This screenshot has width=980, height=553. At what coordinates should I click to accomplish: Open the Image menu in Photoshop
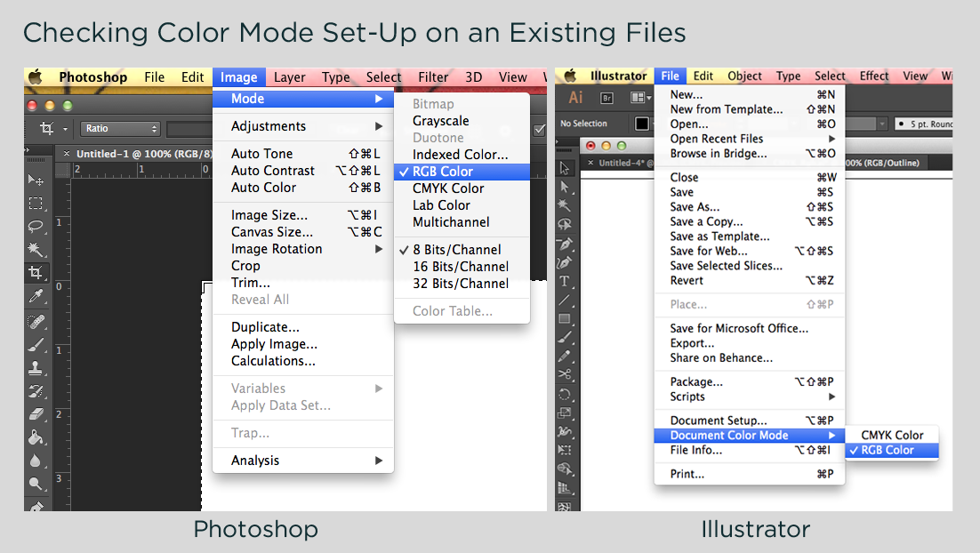tap(238, 76)
